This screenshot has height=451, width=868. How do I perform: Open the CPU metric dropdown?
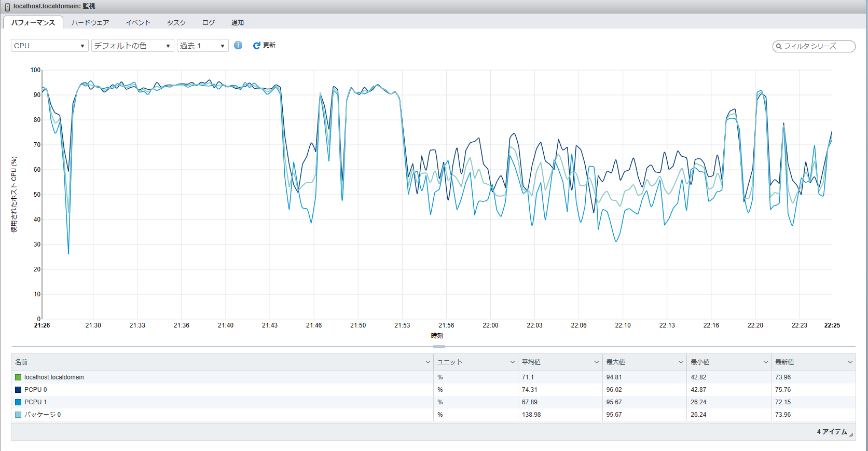[x=49, y=46]
